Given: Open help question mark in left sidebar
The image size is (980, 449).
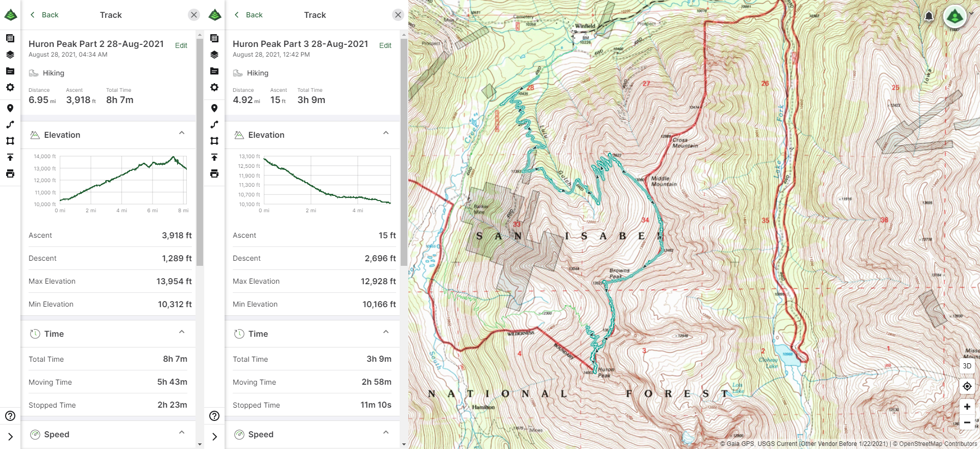Looking at the screenshot, I should (x=10, y=416).
